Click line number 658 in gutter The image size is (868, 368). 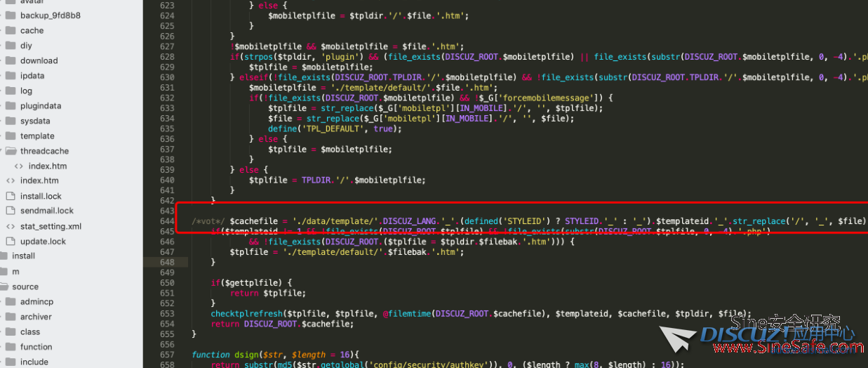click(x=167, y=365)
